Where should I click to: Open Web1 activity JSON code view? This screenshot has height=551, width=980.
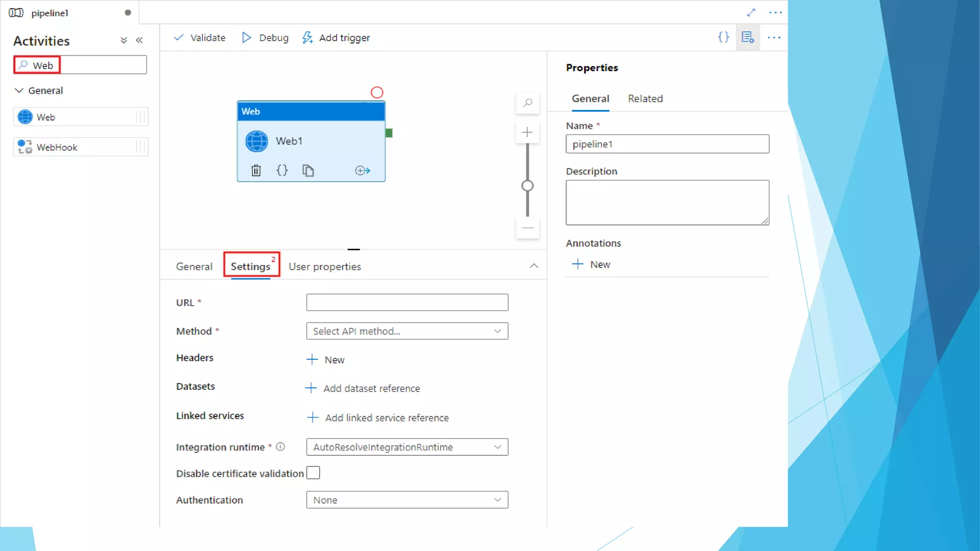coord(282,170)
